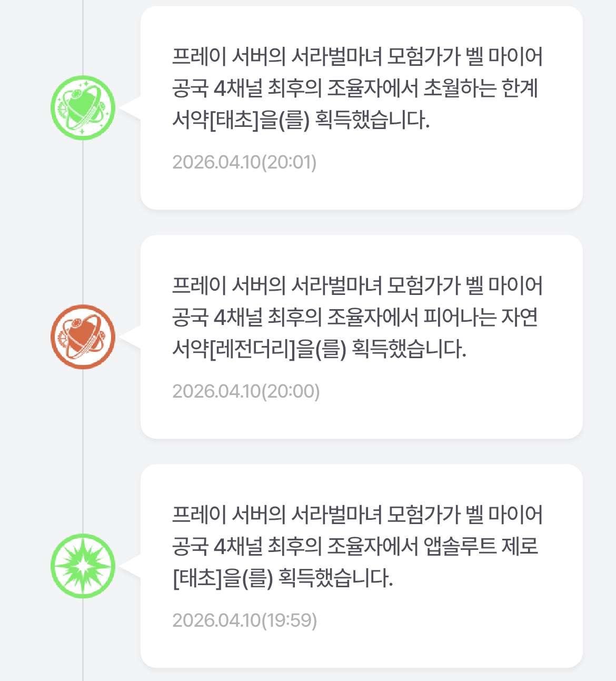Click the orange covenant icon for the 레전더리 entry
This screenshot has width=616, height=681.
pyautogui.click(x=83, y=337)
